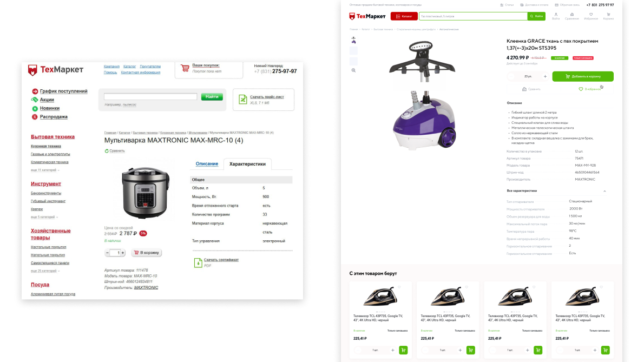The height and width of the screenshot is (362, 644).
Task: Open the Сравнение icon in header
Action: [571, 15]
